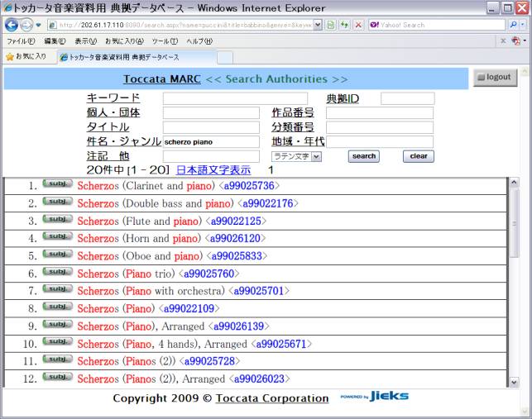This screenshot has width=532, height=419.
Task: Open a new blank tab
Action: click(225, 58)
